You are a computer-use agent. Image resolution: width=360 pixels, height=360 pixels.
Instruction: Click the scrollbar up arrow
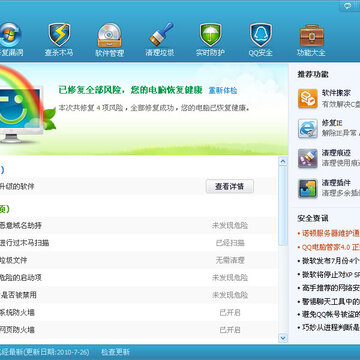[283, 162]
